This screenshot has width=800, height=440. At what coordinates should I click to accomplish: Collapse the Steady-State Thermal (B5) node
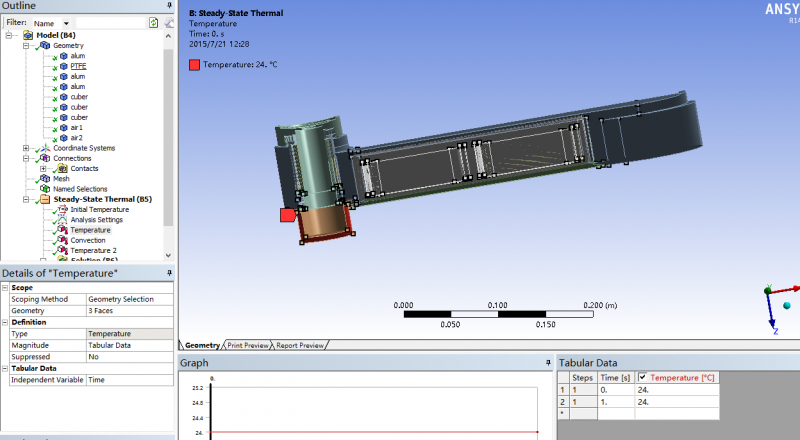click(26, 200)
